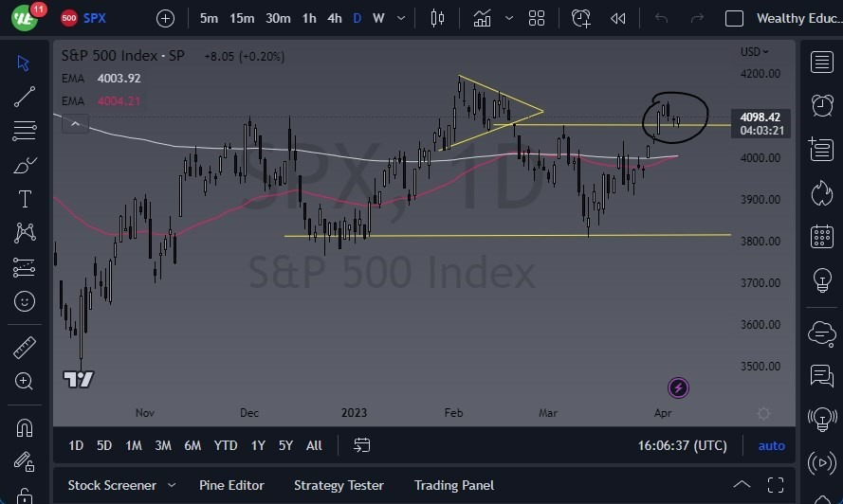Set range to YTD

coord(226,445)
